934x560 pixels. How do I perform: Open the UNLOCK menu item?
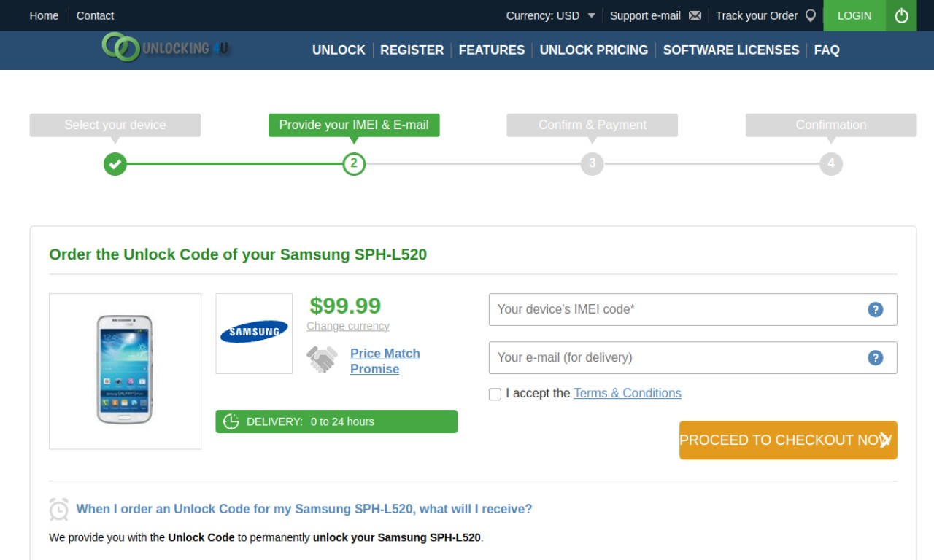339,50
